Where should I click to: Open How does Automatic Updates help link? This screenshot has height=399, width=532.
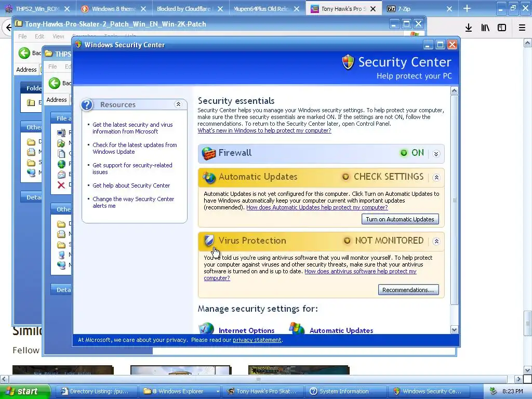[x=317, y=207]
